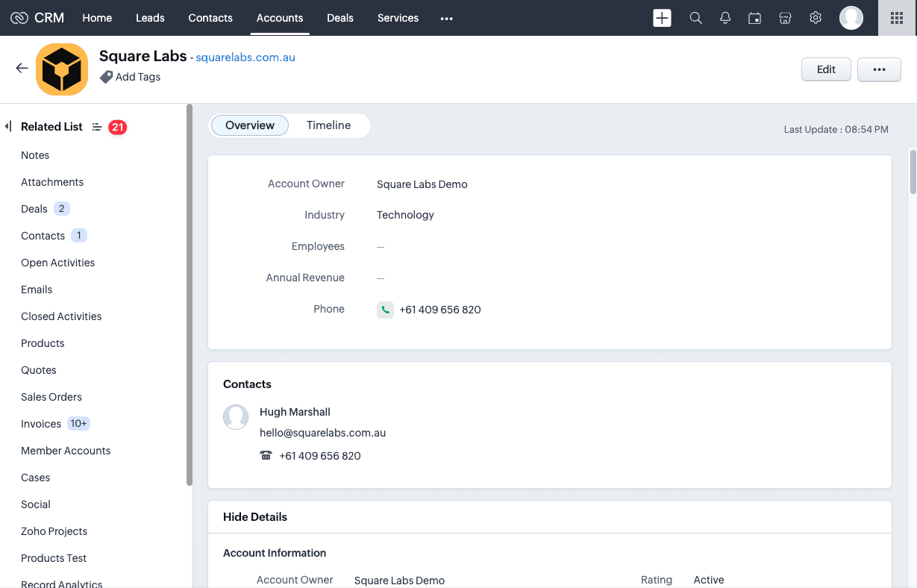Click the telephone icon under Hugh Marshall
The width and height of the screenshot is (917, 588).
click(266, 456)
